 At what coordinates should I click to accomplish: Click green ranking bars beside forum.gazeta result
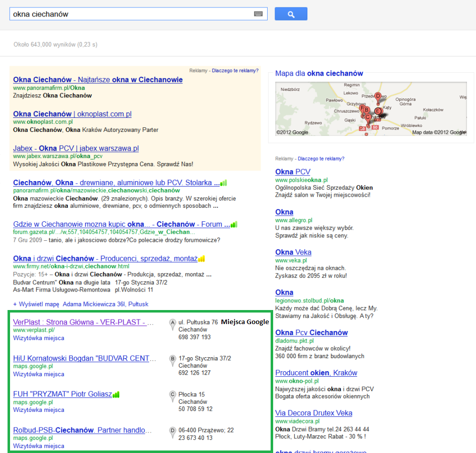pos(234,224)
